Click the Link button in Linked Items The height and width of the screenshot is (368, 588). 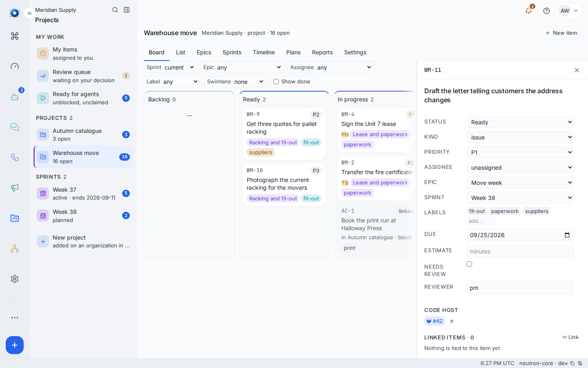(x=570, y=337)
